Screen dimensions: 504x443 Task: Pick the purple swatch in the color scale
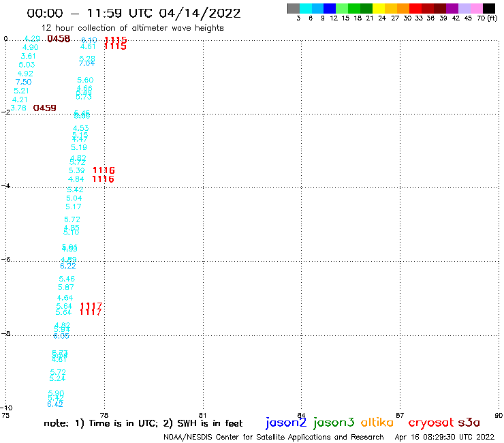point(452,8)
